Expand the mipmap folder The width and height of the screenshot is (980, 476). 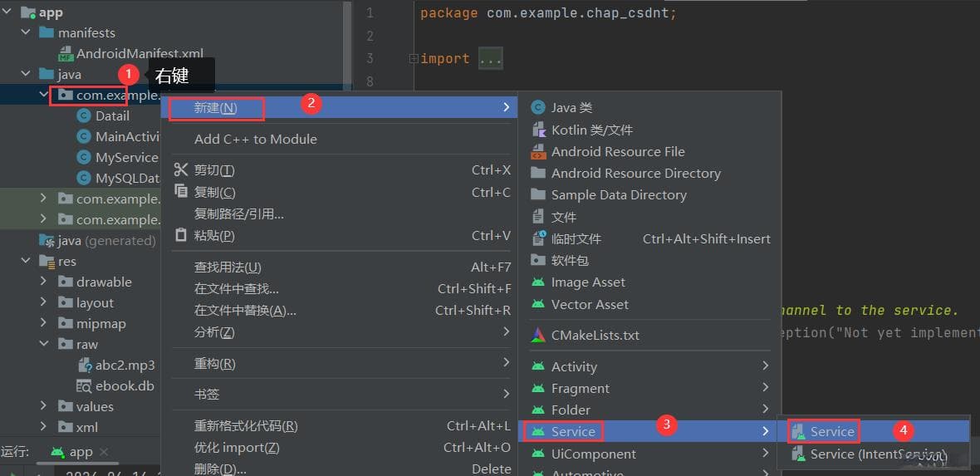click(43, 323)
